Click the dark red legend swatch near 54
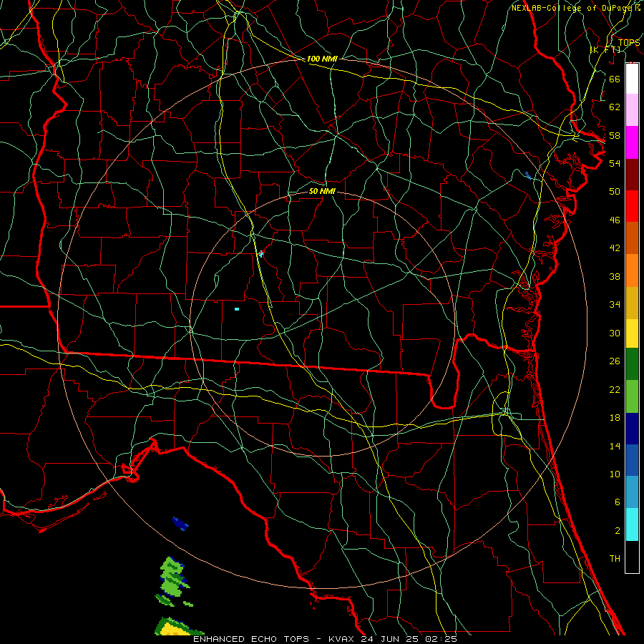Screen dimensions: 644x644 (632, 175)
